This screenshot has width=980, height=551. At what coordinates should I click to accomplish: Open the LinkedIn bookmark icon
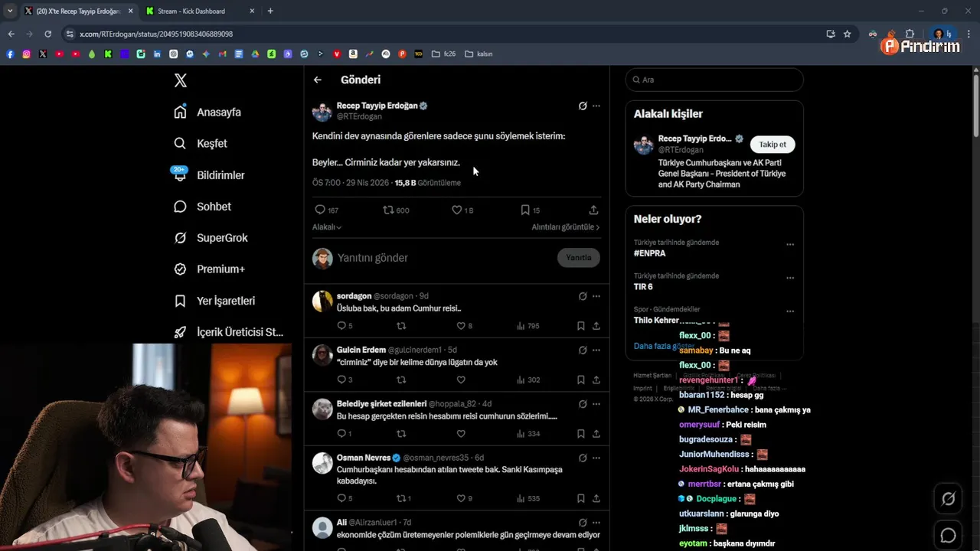[157, 54]
